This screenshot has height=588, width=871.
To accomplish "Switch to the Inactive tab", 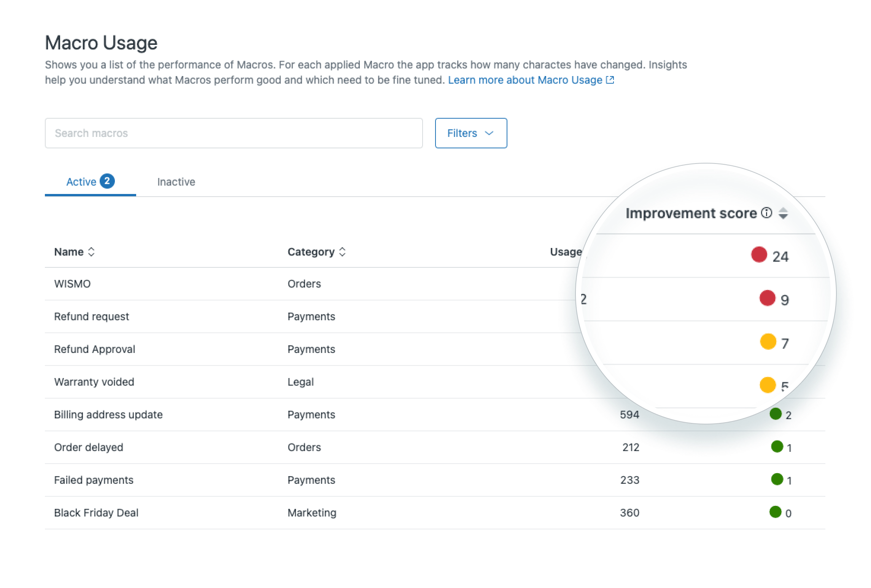I will pos(176,182).
